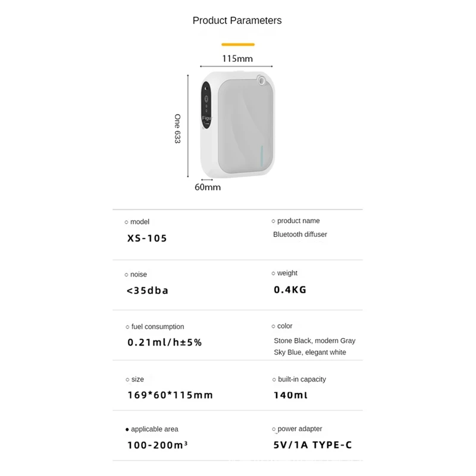This screenshot has height=476, width=476.
Task: Click the "Product Parameters" heading
Action: pyautogui.click(x=237, y=21)
